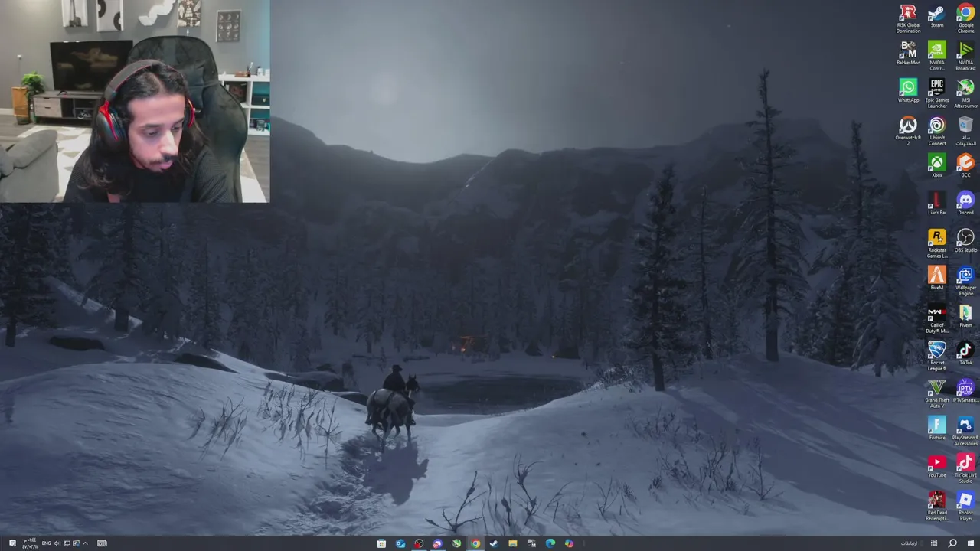The height and width of the screenshot is (551, 980).
Task: Launch the orange FiveM desktop shortcut
Action: pos(936,276)
